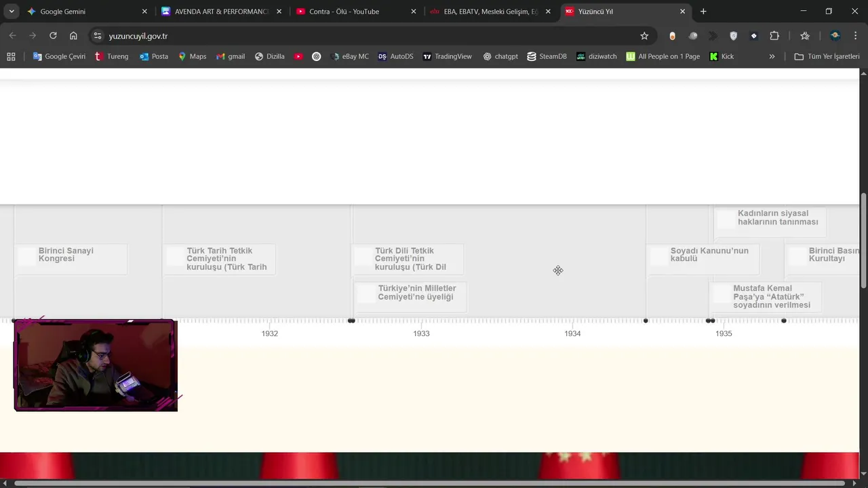Viewport: 868px width, 488px height.
Task: Expand the hidden bookmarks chevron
Action: (772, 56)
